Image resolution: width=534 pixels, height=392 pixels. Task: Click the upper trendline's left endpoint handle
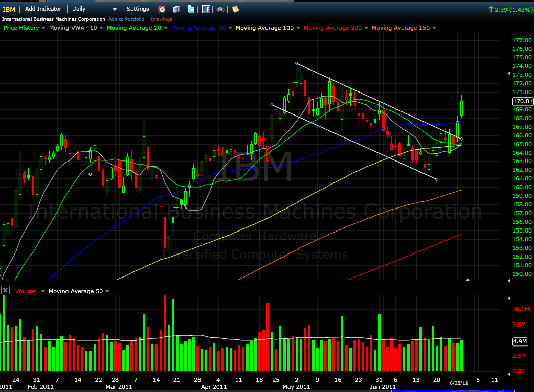(x=297, y=64)
